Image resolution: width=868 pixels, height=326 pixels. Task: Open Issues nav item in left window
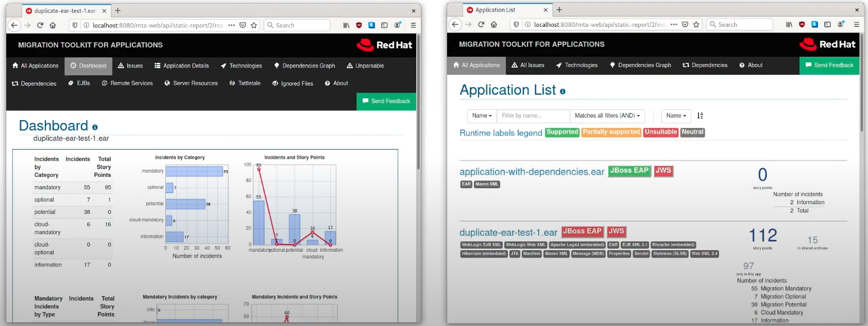pos(130,66)
